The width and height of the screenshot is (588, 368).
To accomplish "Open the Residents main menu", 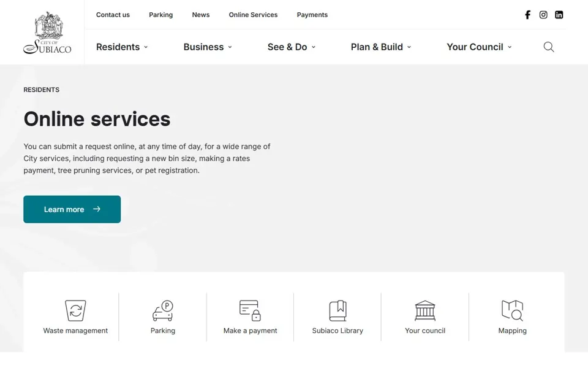I will coord(118,47).
